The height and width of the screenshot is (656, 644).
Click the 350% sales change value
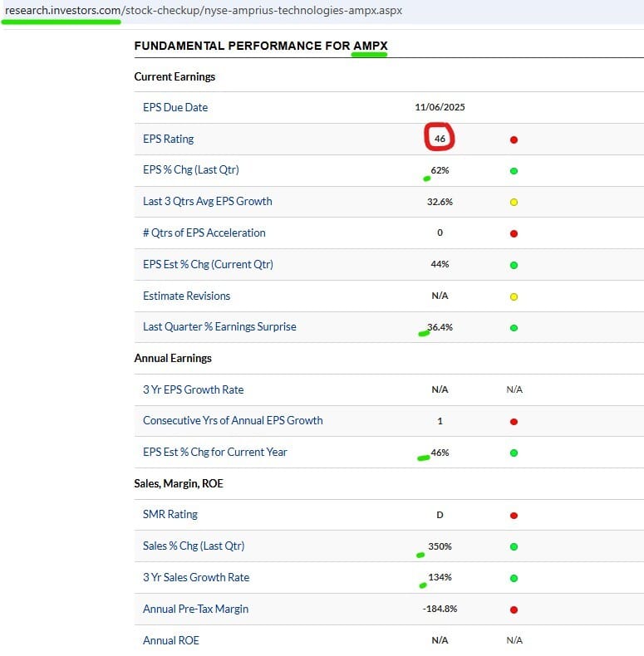[x=440, y=546]
